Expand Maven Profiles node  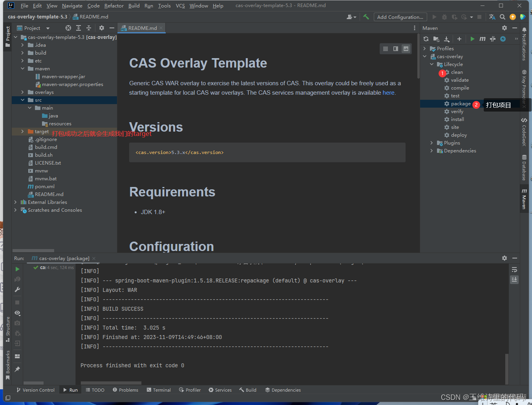click(424, 49)
